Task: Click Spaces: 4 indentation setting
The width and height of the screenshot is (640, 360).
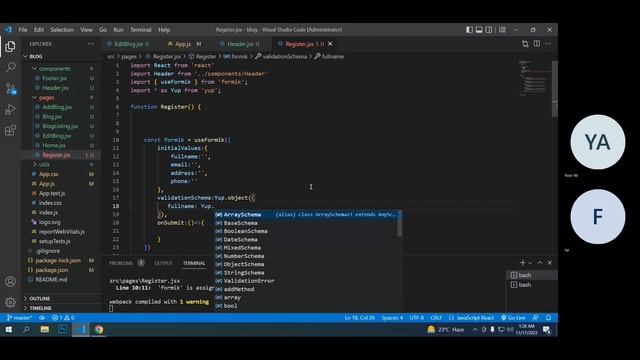Action: tap(392, 318)
